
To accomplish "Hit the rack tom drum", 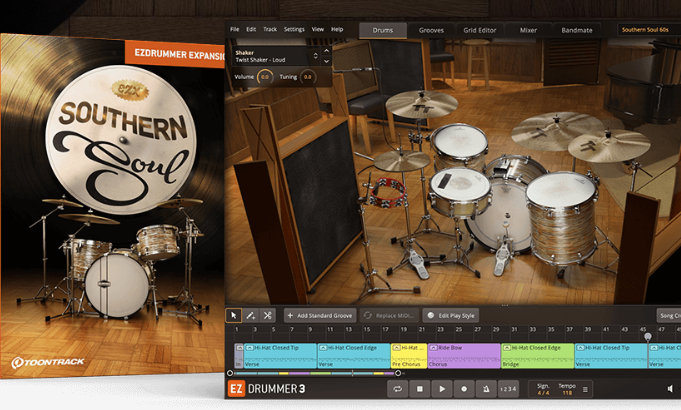I will pos(460,143).
